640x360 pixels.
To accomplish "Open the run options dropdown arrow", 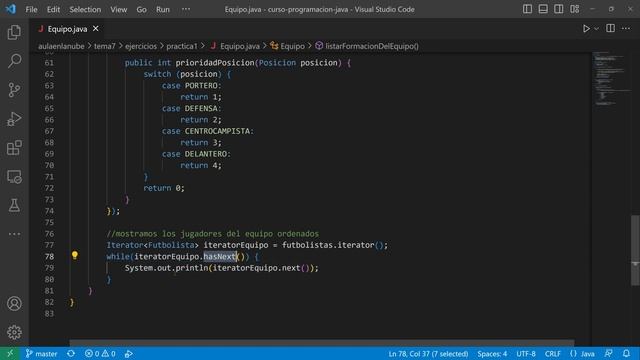I will point(596,29).
